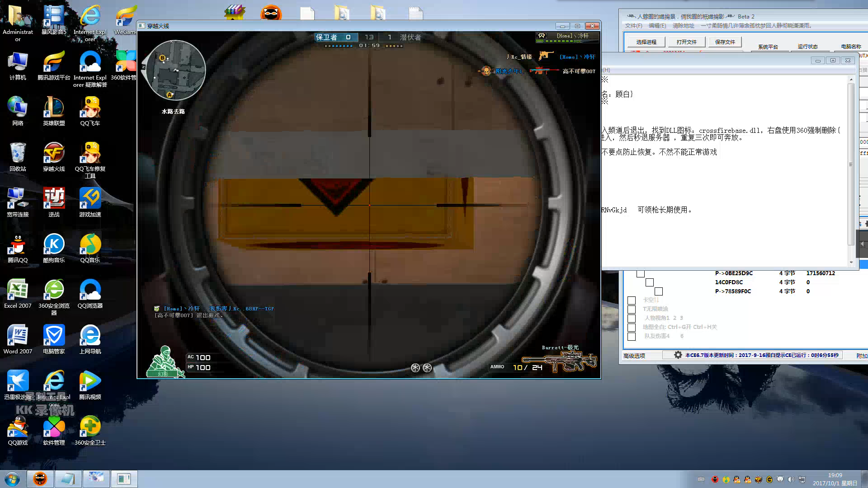Click the gear icon in CE status bar
This screenshot has width=868, height=488.
coord(678,355)
